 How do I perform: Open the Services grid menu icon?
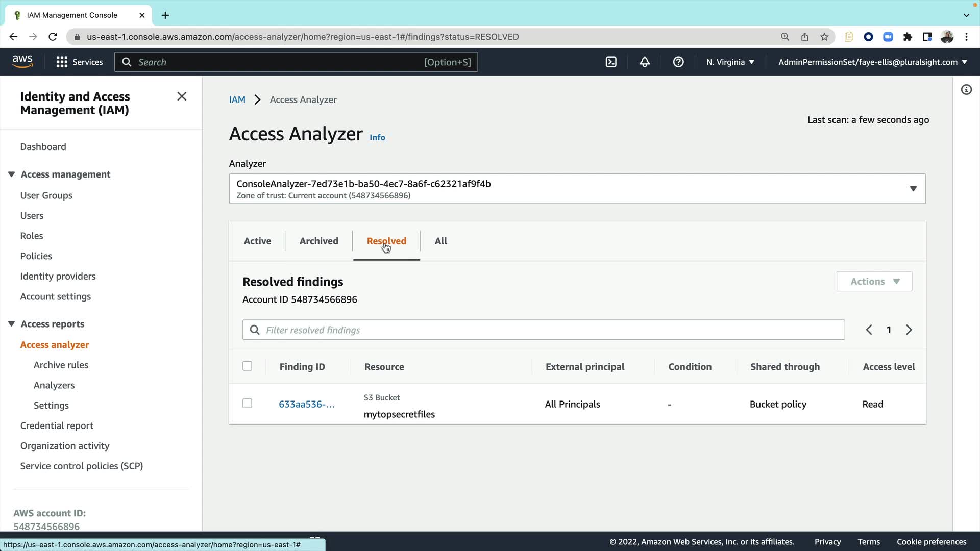coord(62,62)
